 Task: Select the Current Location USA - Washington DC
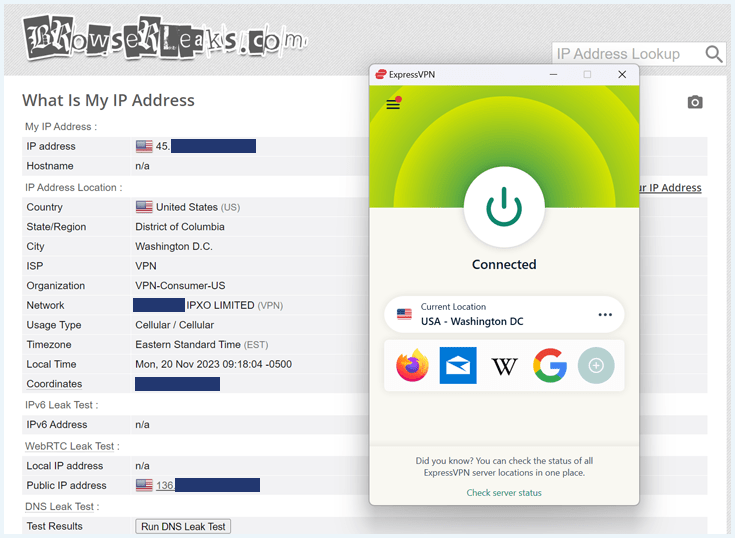pyautogui.click(x=504, y=314)
